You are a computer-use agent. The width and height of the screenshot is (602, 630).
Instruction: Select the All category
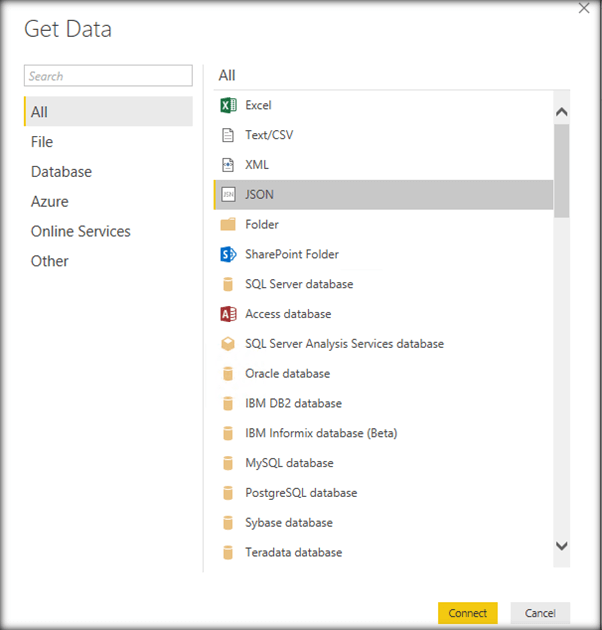pyautogui.click(x=108, y=111)
